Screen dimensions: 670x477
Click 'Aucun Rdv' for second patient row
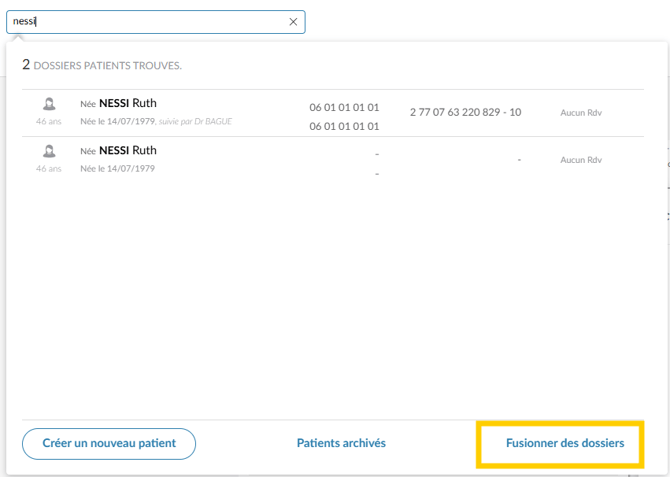pyautogui.click(x=581, y=160)
